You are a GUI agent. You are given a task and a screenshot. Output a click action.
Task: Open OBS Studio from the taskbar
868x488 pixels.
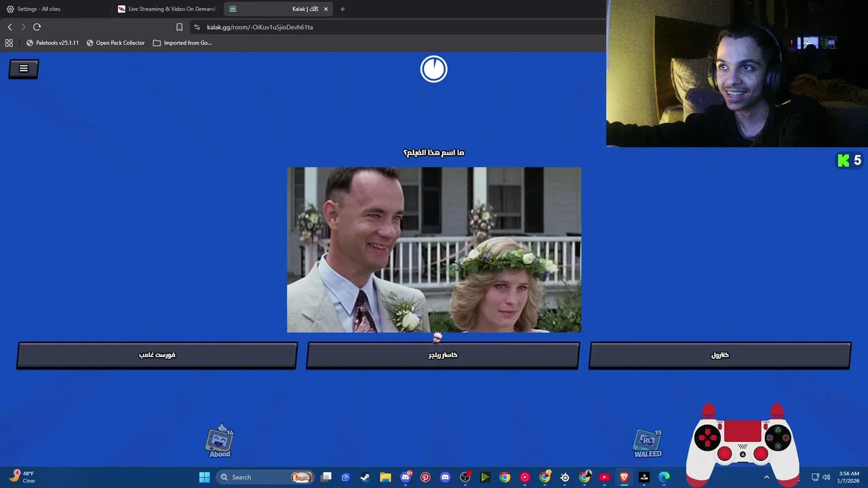(465, 477)
